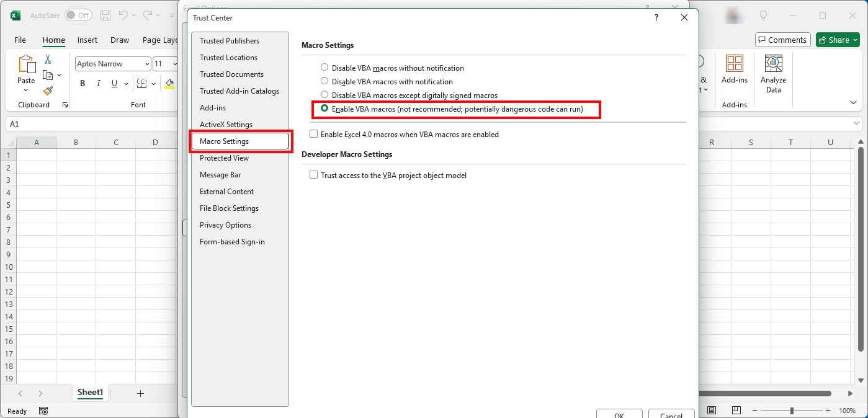Click the Analyze Data icon
The width and height of the screenshot is (868, 418).
pyautogui.click(x=773, y=64)
